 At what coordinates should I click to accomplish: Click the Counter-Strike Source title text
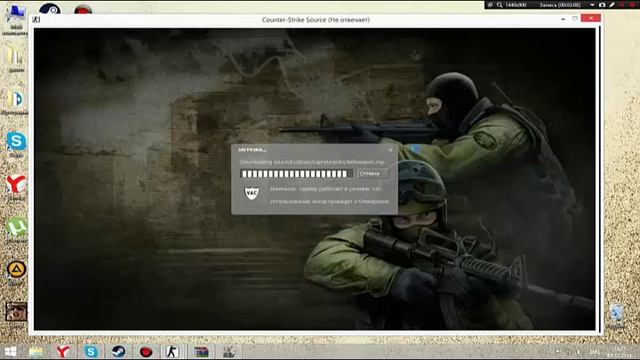pyautogui.click(x=316, y=20)
